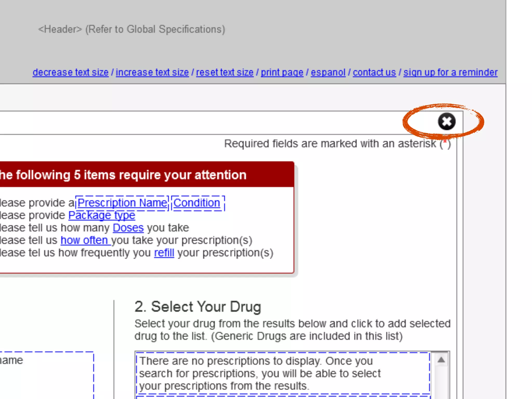Click the increase text size link

point(152,72)
